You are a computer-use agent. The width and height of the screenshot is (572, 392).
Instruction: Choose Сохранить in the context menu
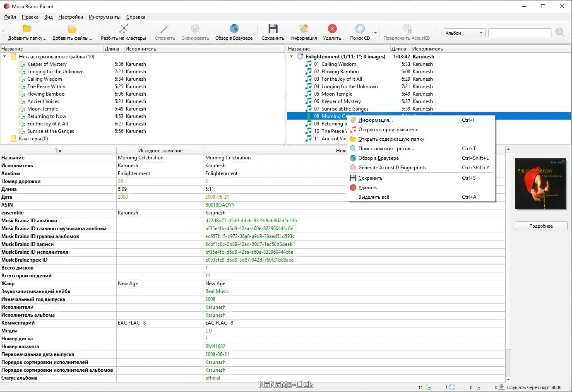421,178
